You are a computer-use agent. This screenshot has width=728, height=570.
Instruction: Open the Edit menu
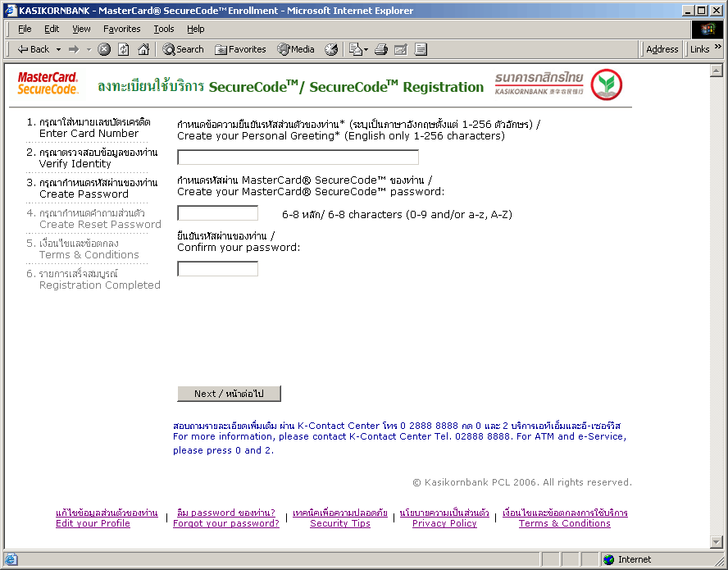pyautogui.click(x=52, y=29)
